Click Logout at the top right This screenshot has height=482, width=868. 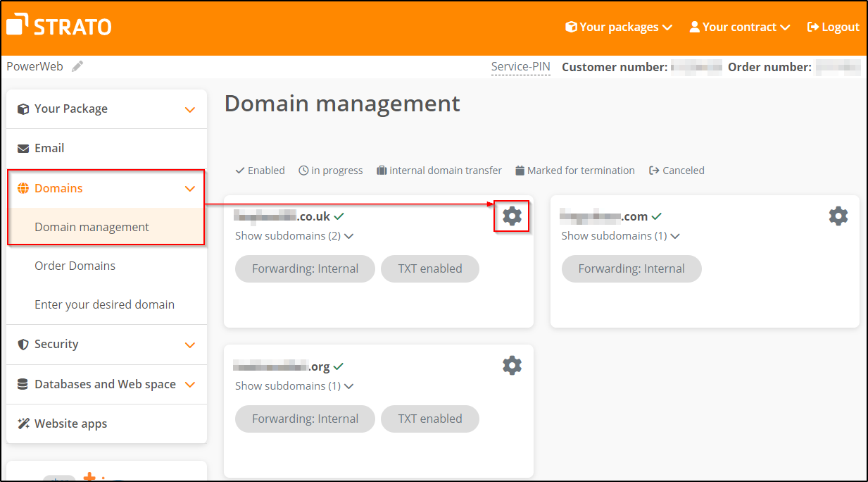click(x=834, y=27)
